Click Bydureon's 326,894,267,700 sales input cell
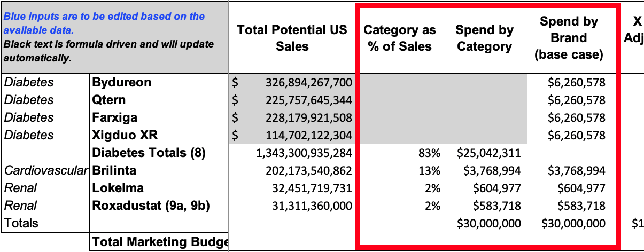Screen dimensions: 644x252 click(292, 82)
